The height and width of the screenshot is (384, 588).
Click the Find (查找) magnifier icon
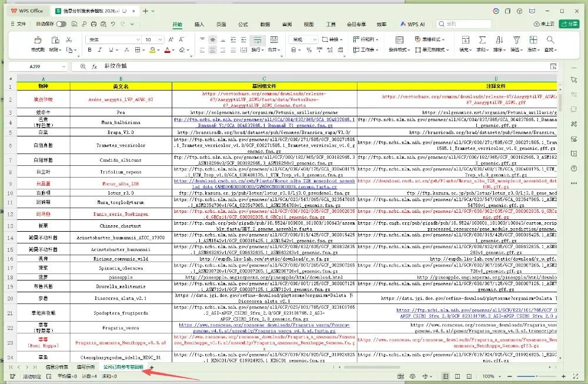click(550, 40)
